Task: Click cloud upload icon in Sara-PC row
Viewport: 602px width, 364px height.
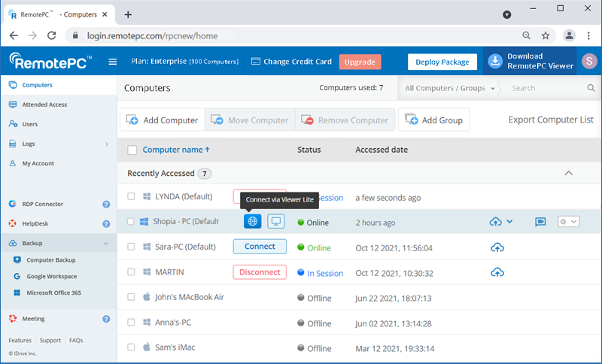Action: pyautogui.click(x=497, y=247)
